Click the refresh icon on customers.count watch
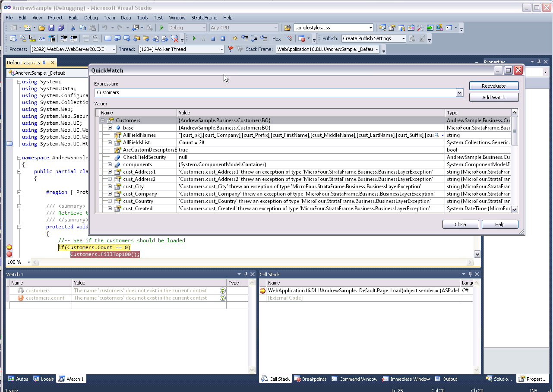The image size is (553, 392). [x=223, y=298]
